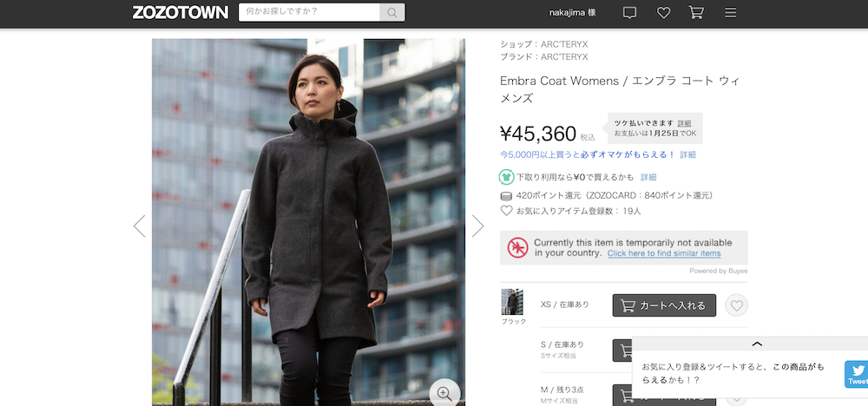Select the ブラック color thumbnail

tap(511, 302)
